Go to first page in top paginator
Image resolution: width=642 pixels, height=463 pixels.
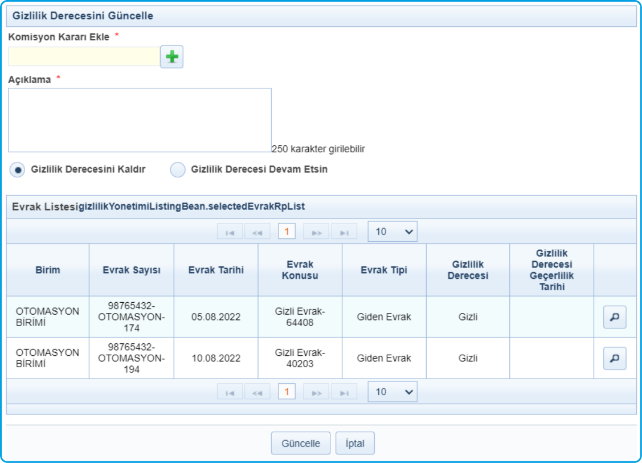(230, 232)
